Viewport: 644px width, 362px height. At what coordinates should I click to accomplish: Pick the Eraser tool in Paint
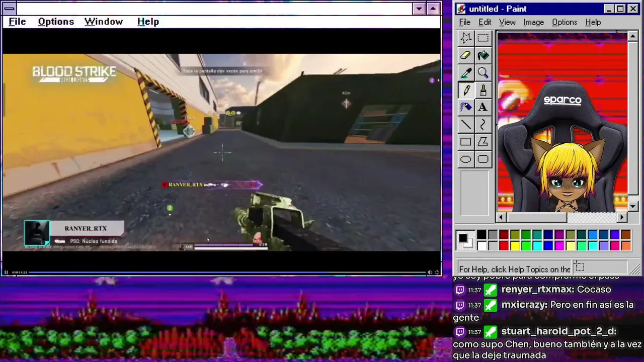466,55
